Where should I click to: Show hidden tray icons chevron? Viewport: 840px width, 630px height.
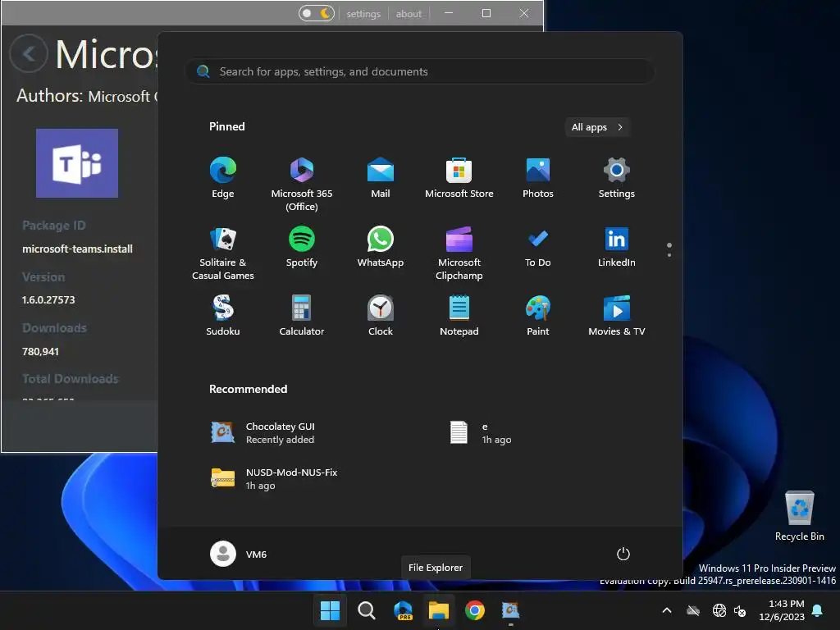[666, 610]
